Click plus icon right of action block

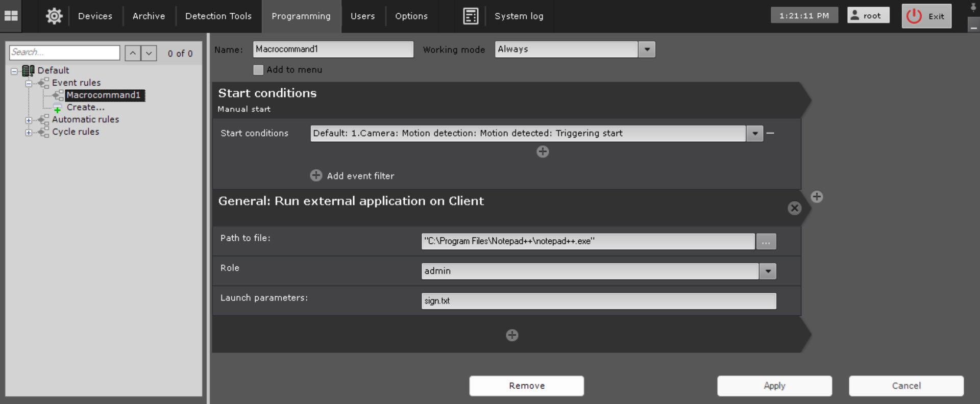817,197
